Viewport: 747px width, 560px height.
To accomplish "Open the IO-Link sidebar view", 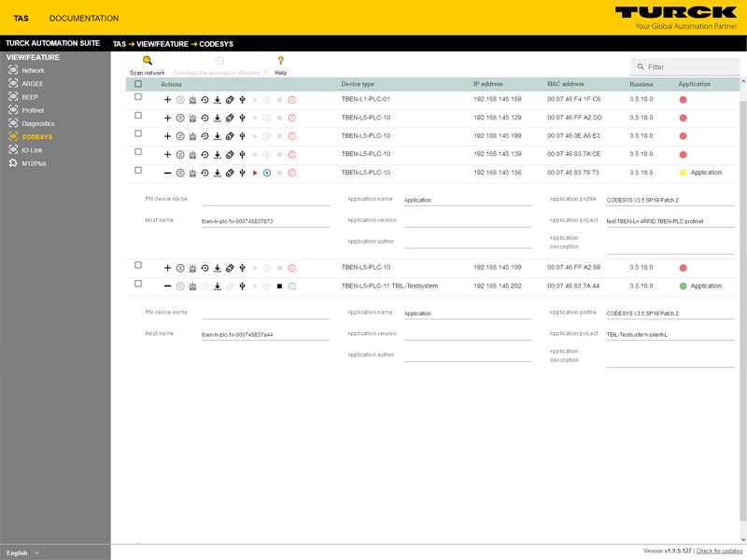I will tap(32, 150).
